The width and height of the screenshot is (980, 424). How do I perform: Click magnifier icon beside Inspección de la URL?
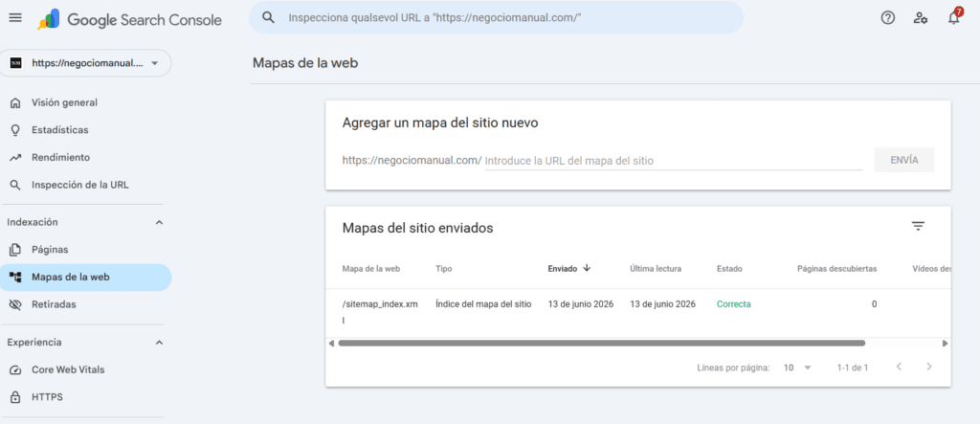pos(16,185)
